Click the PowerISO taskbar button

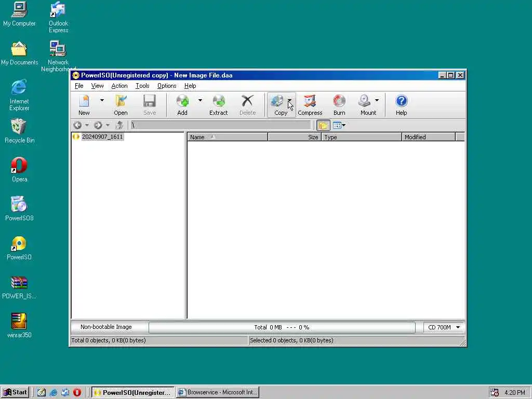point(134,392)
